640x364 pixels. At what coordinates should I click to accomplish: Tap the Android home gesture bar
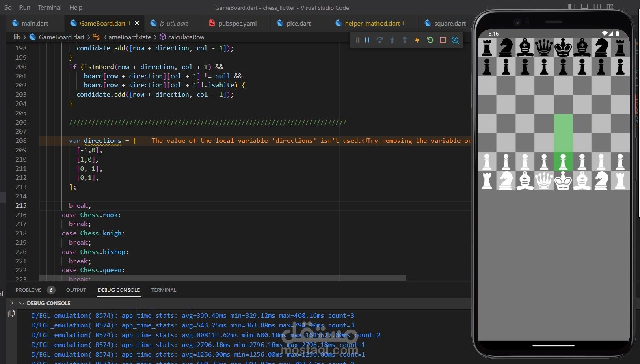pyautogui.click(x=553, y=345)
